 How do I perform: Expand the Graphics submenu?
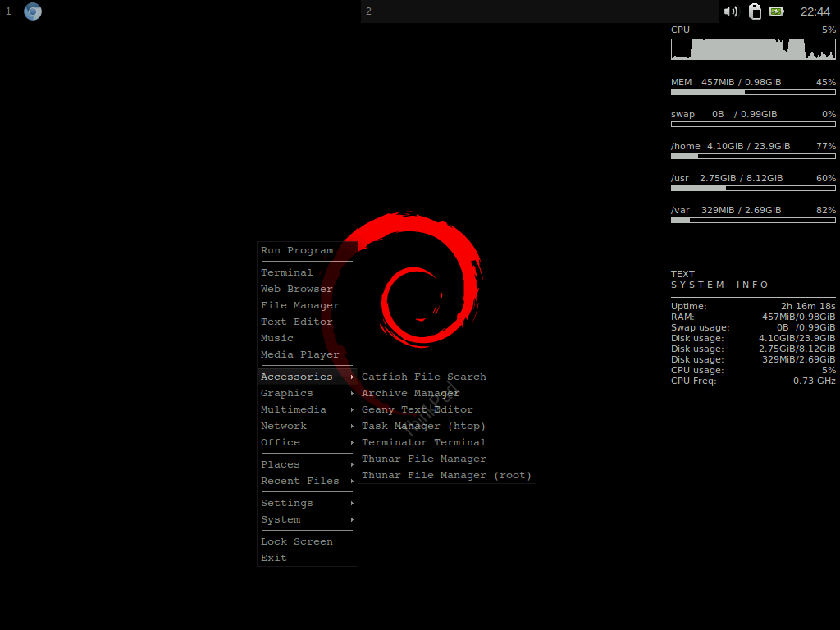click(x=307, y=393)
